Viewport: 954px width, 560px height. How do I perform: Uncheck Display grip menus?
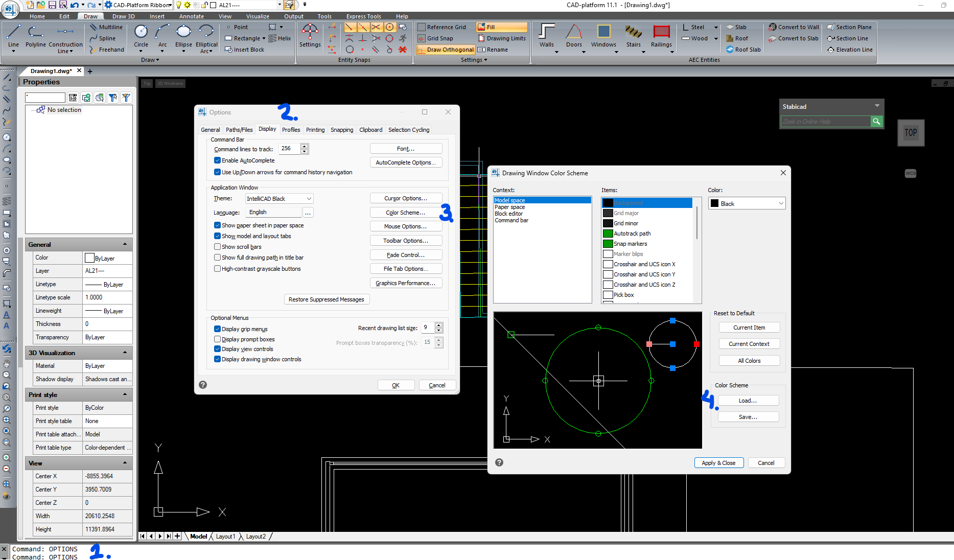(x=217, y=329)
